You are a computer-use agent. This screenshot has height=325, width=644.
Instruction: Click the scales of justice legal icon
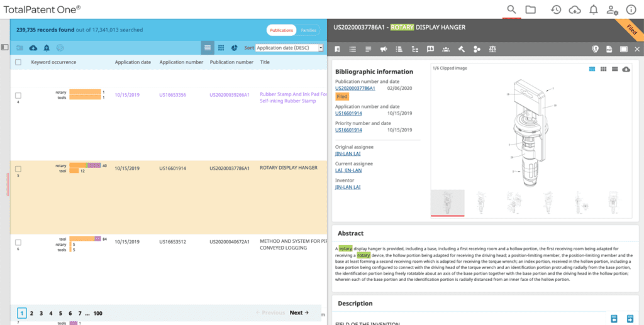click(492, 49)
